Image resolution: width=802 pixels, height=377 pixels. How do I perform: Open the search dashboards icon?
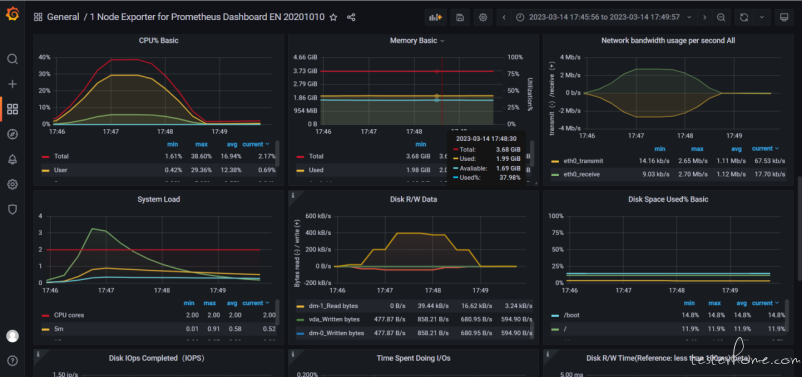click(12, 59)
